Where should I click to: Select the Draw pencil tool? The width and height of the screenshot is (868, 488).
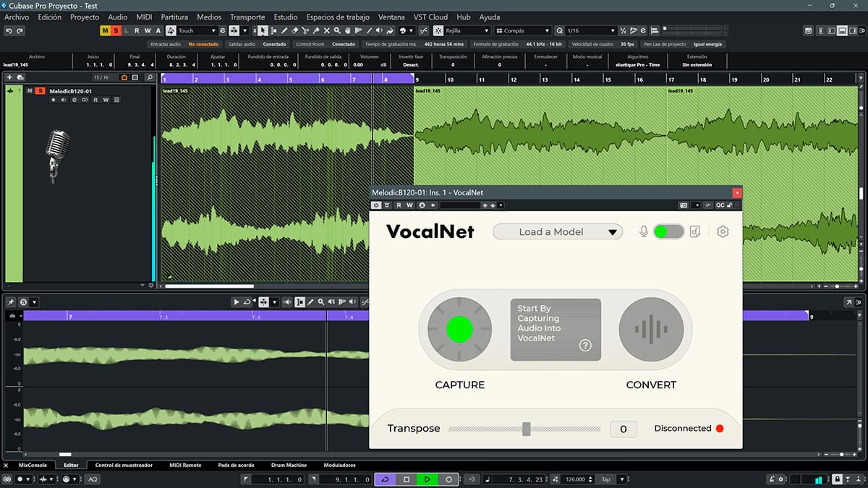click(284, 31)
